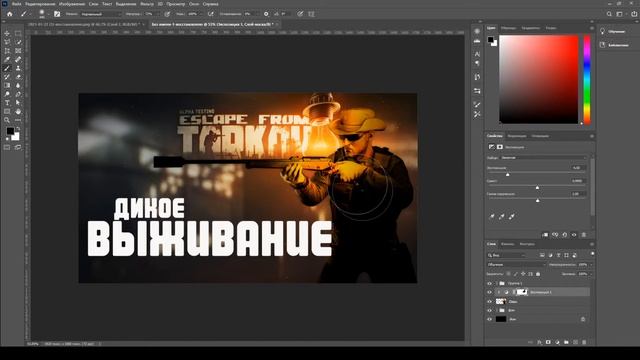
Task: Open the fill dropdown in Layers panel
Action: pyautogui.click(x=591, y=274)
